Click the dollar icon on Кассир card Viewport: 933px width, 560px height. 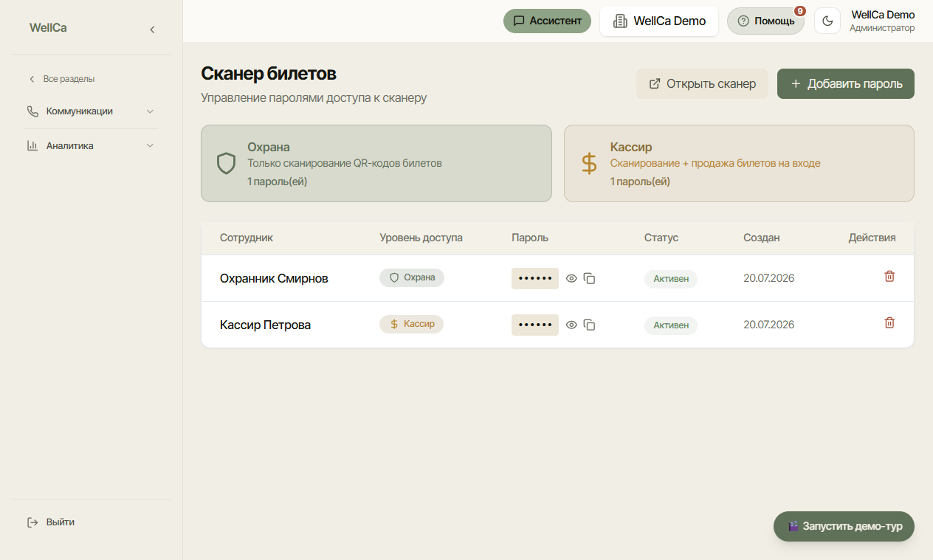click(589, 163)
